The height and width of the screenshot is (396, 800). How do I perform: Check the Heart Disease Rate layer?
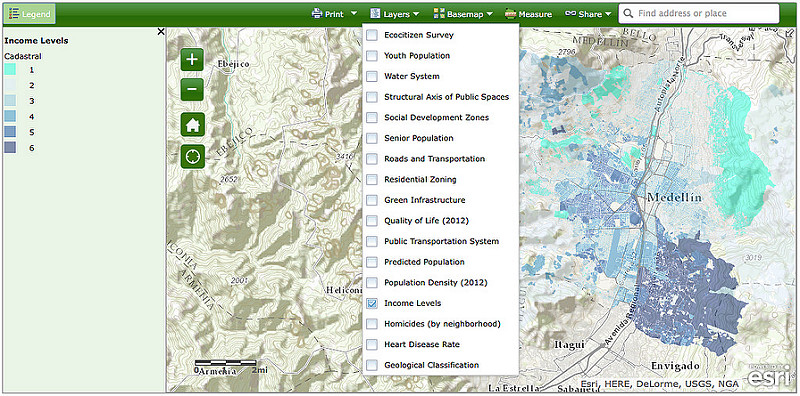tap(372, 344)
